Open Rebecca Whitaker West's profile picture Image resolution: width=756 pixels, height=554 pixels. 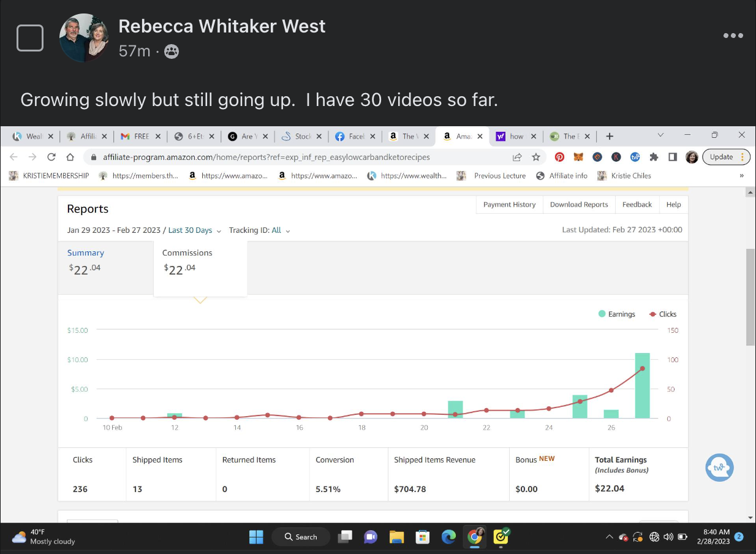pos(85,38)
